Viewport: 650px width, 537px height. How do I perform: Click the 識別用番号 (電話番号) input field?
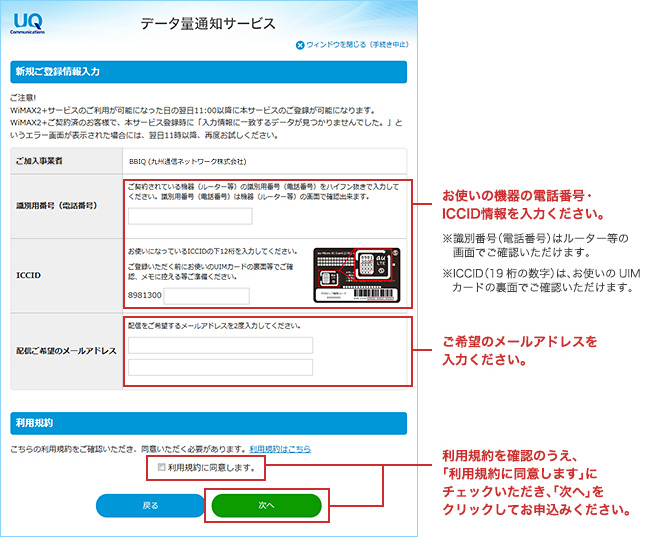click(190, 216)
